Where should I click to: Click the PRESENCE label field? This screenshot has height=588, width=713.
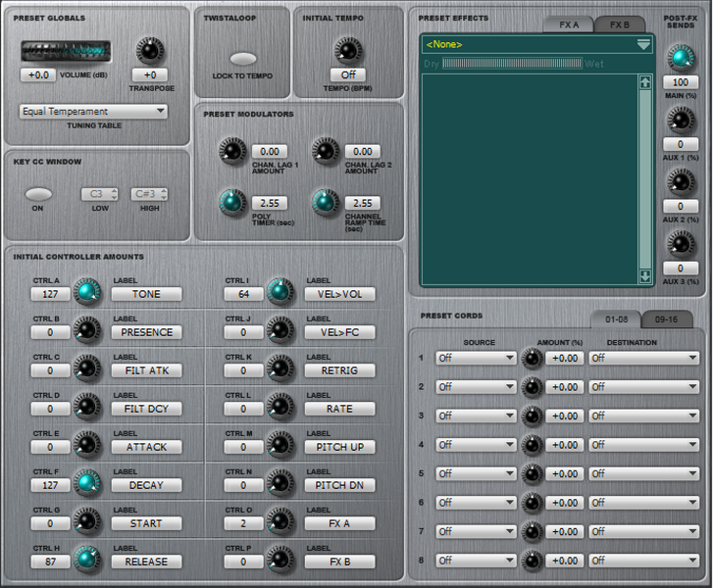click(146, 332)
